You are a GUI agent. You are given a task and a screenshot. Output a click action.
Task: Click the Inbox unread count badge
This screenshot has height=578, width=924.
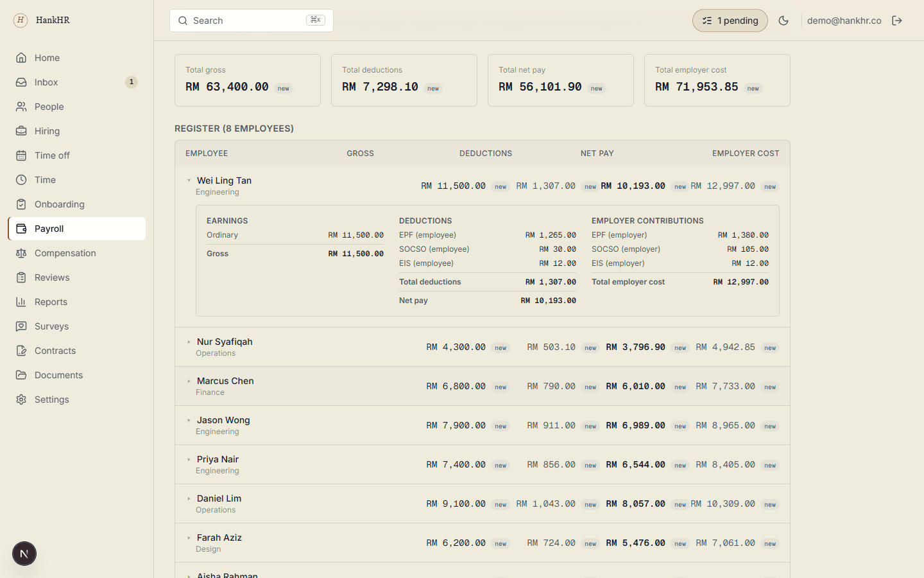tap(131, 82)
